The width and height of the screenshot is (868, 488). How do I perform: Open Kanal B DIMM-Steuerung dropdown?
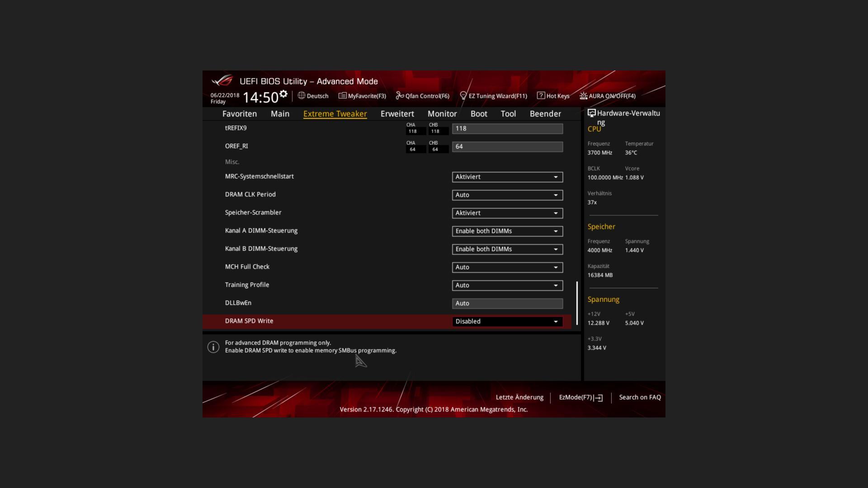coord(507,249)
